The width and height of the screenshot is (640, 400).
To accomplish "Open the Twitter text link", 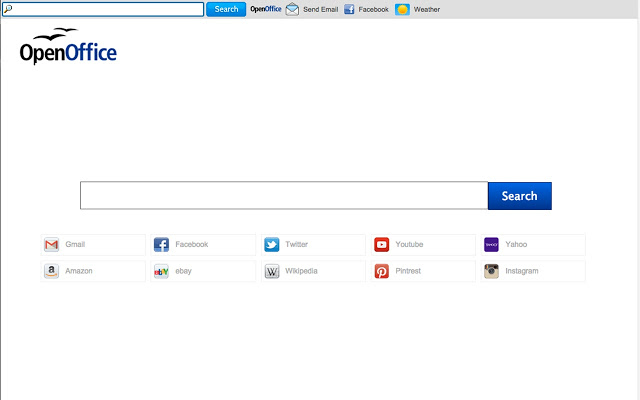I will (x=296, y=244).
